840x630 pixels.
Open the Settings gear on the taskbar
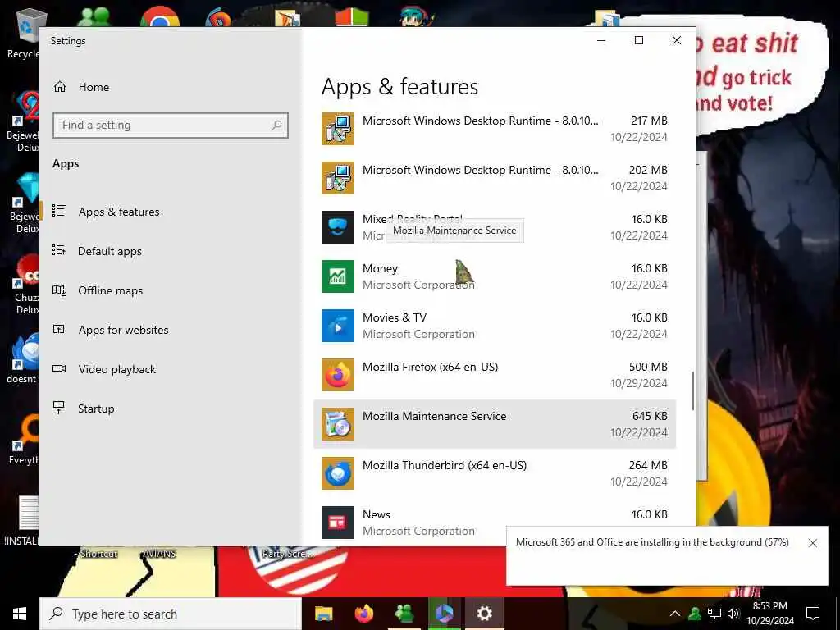point(484,614)
